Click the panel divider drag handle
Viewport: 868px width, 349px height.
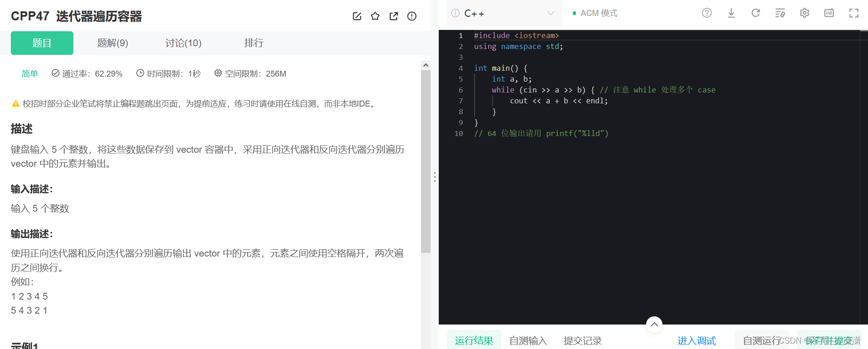point(435,177)
